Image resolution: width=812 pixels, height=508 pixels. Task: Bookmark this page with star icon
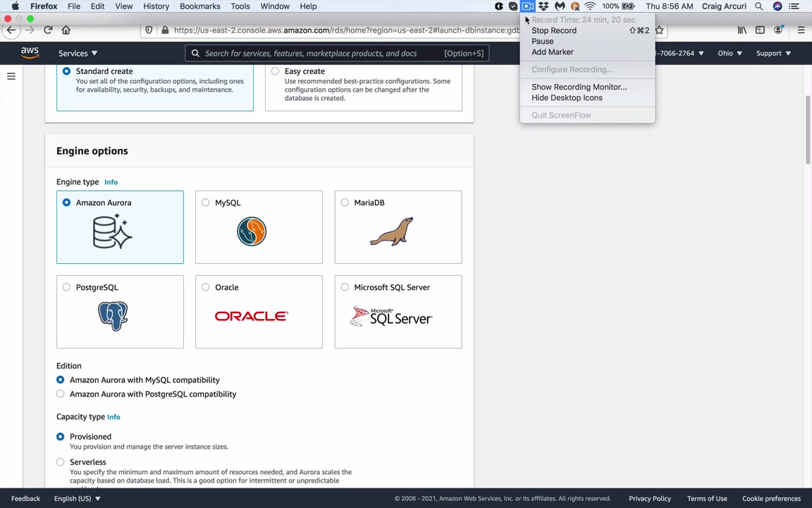(x=659, y=30)
